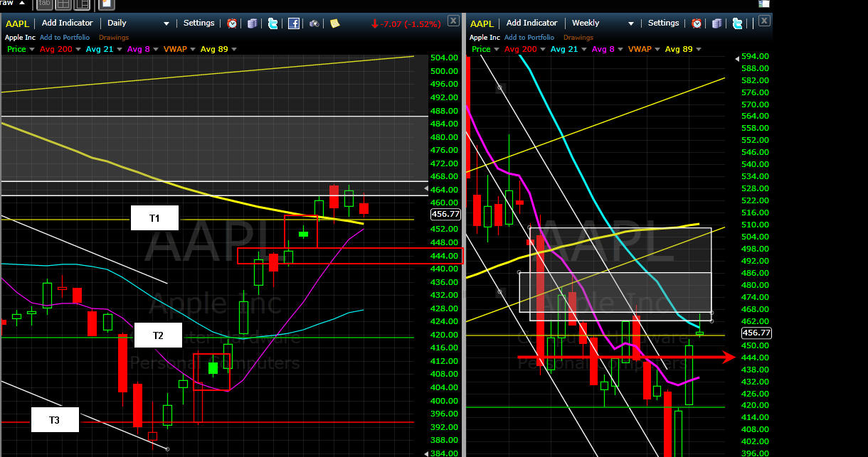Click the AAPL ticker symbol on Daily chart
The image size is (868, 457).
[18, 23]
